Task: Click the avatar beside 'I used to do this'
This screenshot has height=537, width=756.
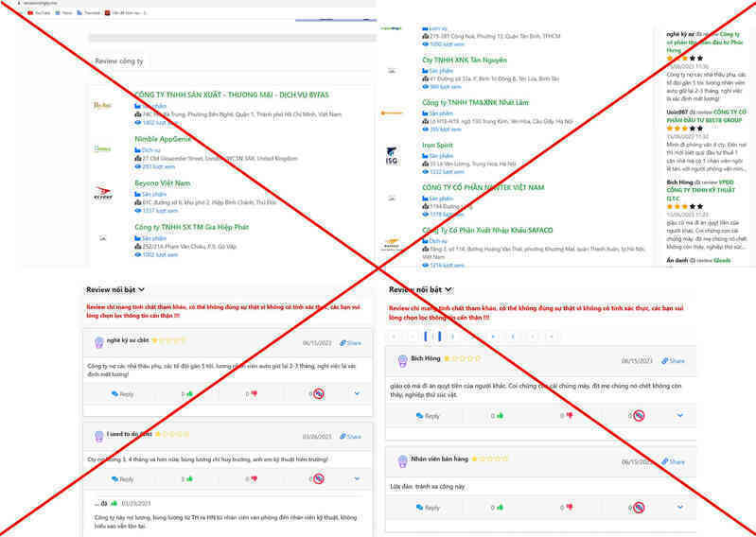Action: pyautogui.click(x=98, y=437)
